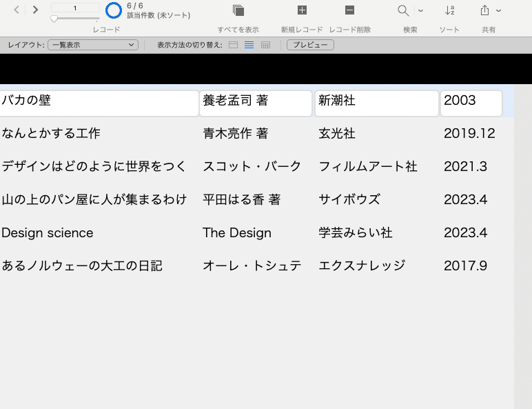Image resolution: width=532 pixels, height=409 pixels.
Task: Open the search dropdown arrow beside magnifier
Action: point(421,10)
